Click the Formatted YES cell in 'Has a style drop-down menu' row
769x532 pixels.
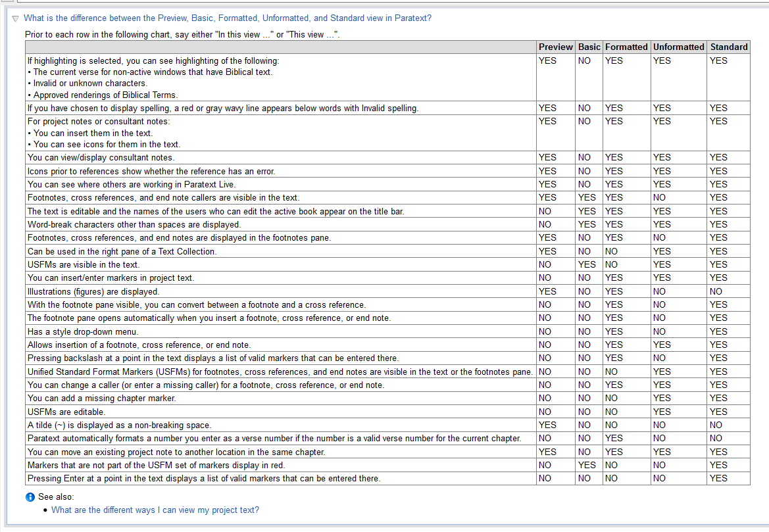click(x=627, y=331)
